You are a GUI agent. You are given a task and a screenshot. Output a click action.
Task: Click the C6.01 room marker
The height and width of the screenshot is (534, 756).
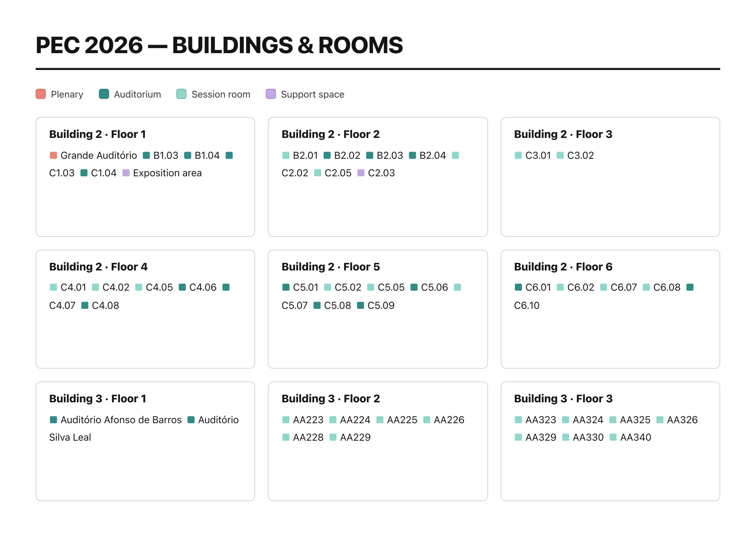coord(518,288)
